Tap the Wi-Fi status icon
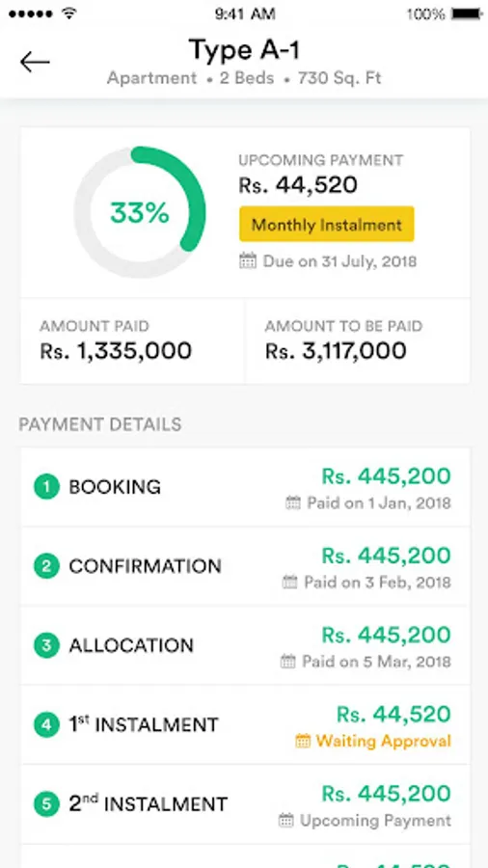The width and height of the screenshot is (488, 868). tap(68, 14)
